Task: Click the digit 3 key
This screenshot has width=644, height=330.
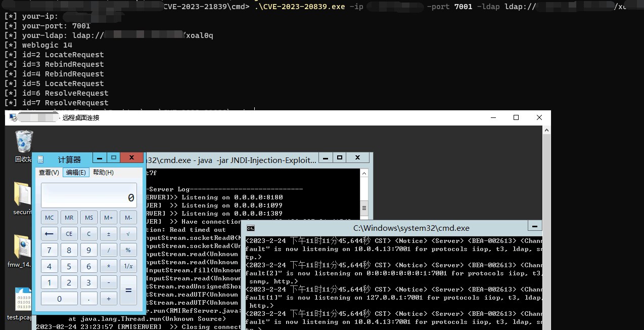Action: click(x=89, y=282)
